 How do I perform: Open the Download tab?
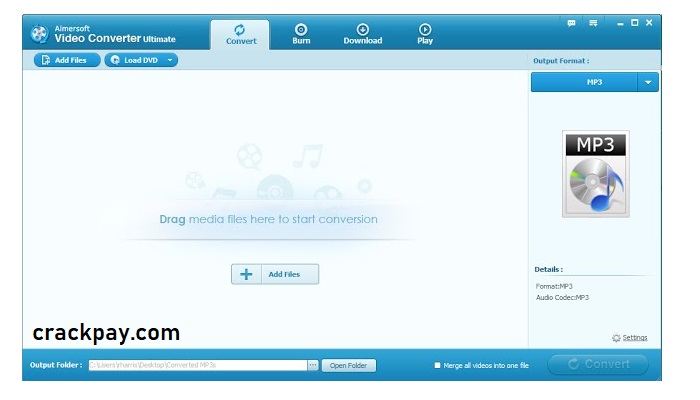tap(362, 35)
